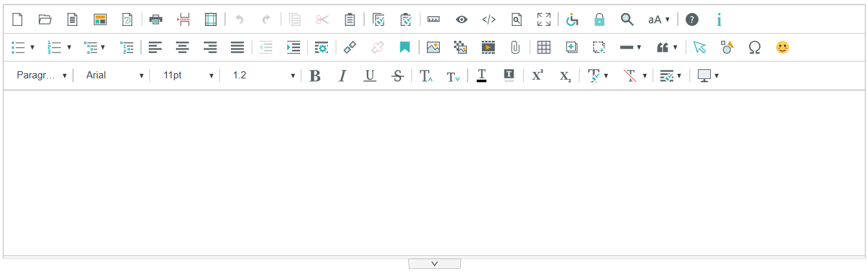Viewport: 868px width, 272px height.
Task: Run the accessibility checker icon
Action: (x=572, y=19)
